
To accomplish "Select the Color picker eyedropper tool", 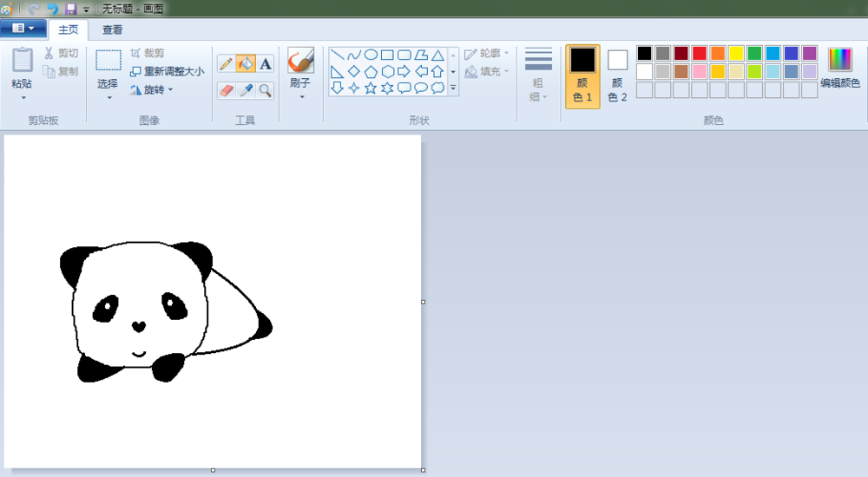I will coord(246,90).
